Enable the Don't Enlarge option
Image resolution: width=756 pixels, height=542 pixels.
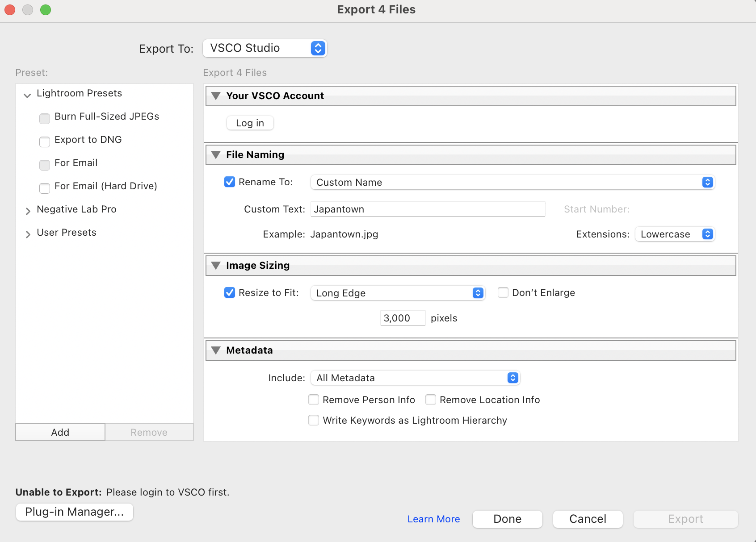pos(503,293)
